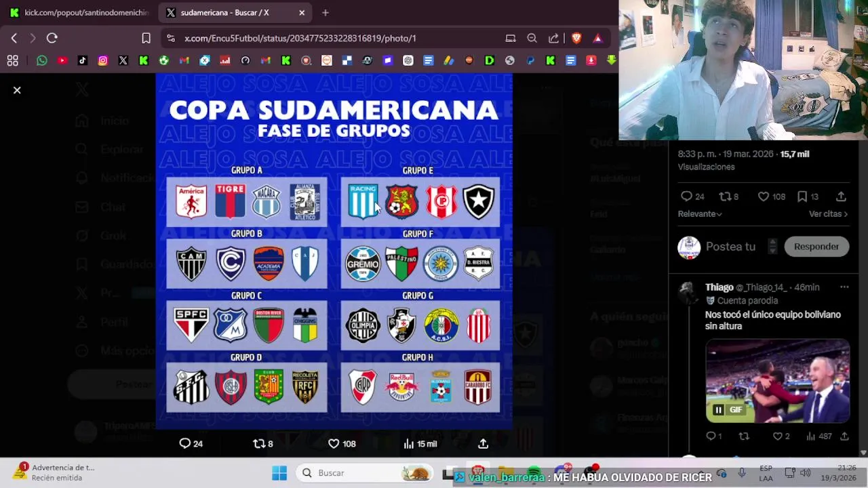Screen dimensions: 868x488
Task: Open the TikTok bookmark
Action: point(83,61)
